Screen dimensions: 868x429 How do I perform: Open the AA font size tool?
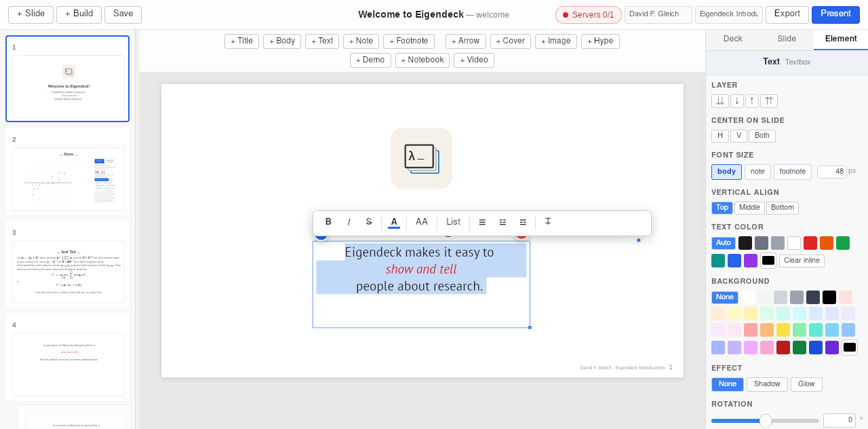pyautogui.click(x=422, y=222)
